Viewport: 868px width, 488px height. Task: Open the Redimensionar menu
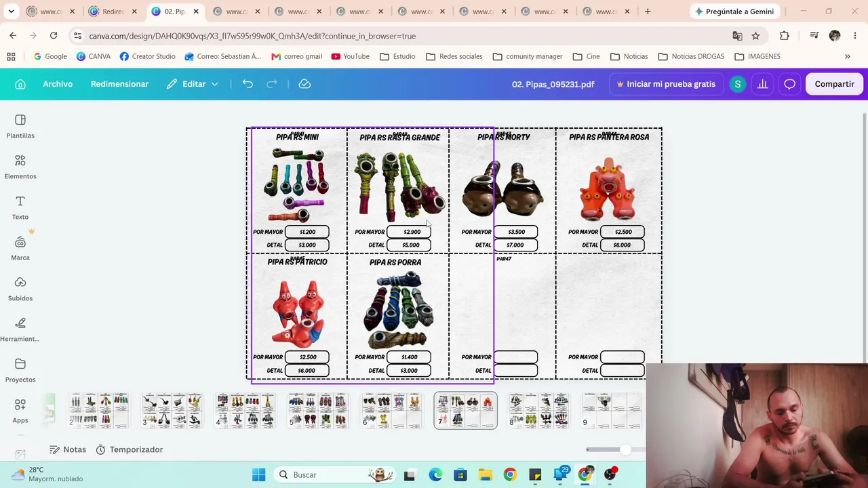[119, 84]
